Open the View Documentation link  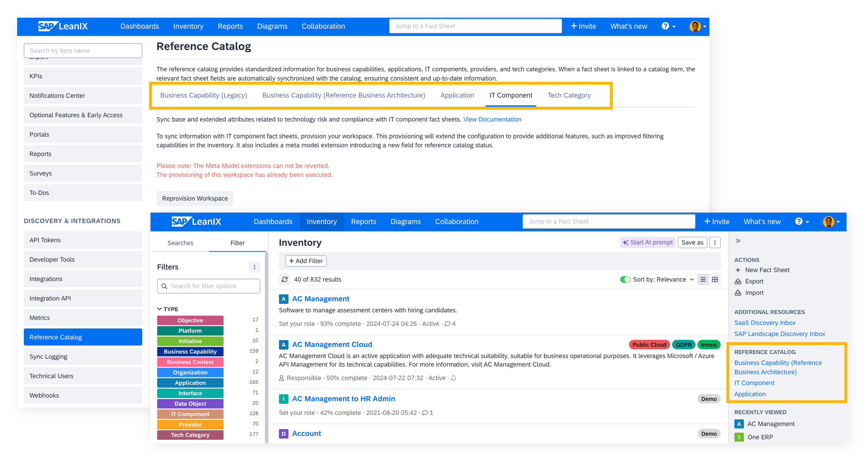492,119
